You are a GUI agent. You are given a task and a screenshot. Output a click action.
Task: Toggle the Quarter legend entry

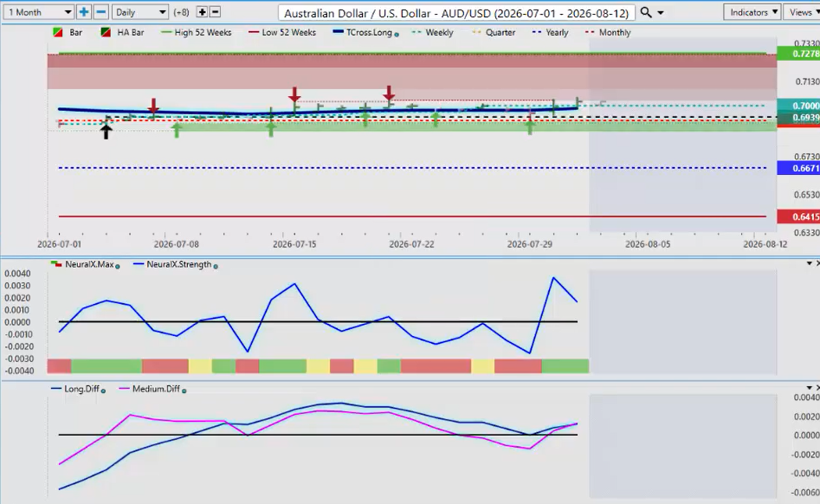(x=494, y=32)
